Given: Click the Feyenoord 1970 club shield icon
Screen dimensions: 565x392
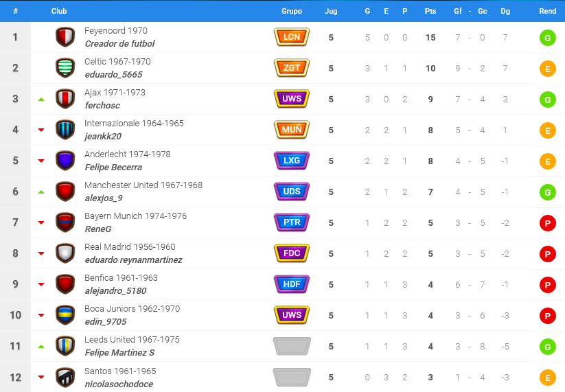Looking at the screenshot, I should [x=65, y=37].
